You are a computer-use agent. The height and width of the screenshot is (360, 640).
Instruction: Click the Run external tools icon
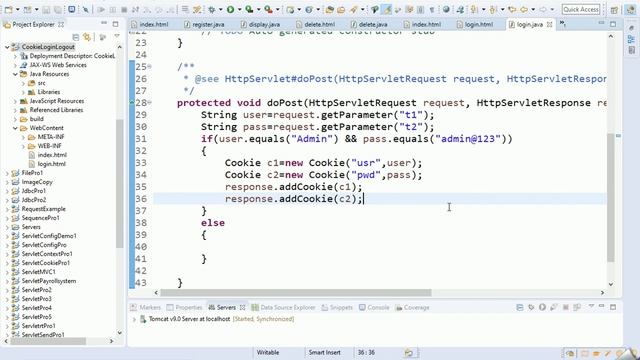[268, 9]
